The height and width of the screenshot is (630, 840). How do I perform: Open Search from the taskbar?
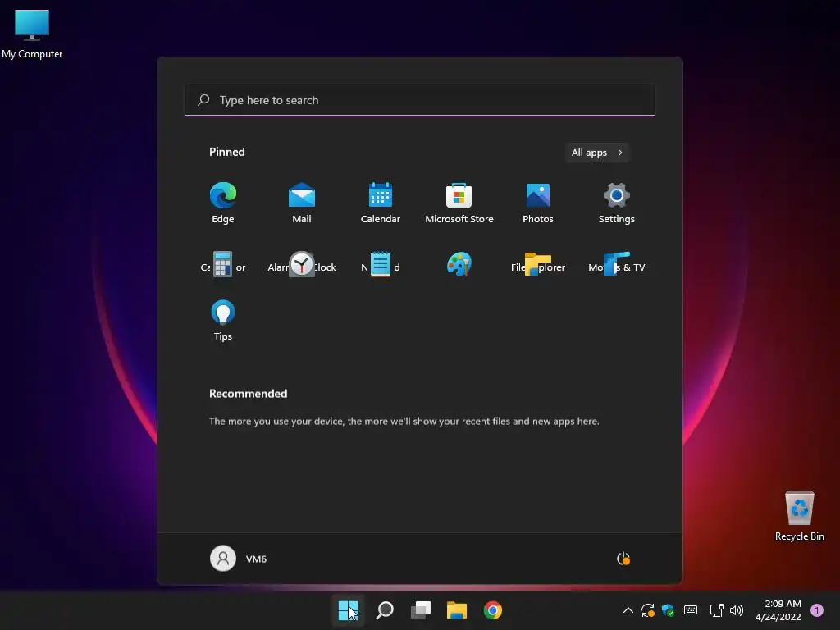point(385,610)
